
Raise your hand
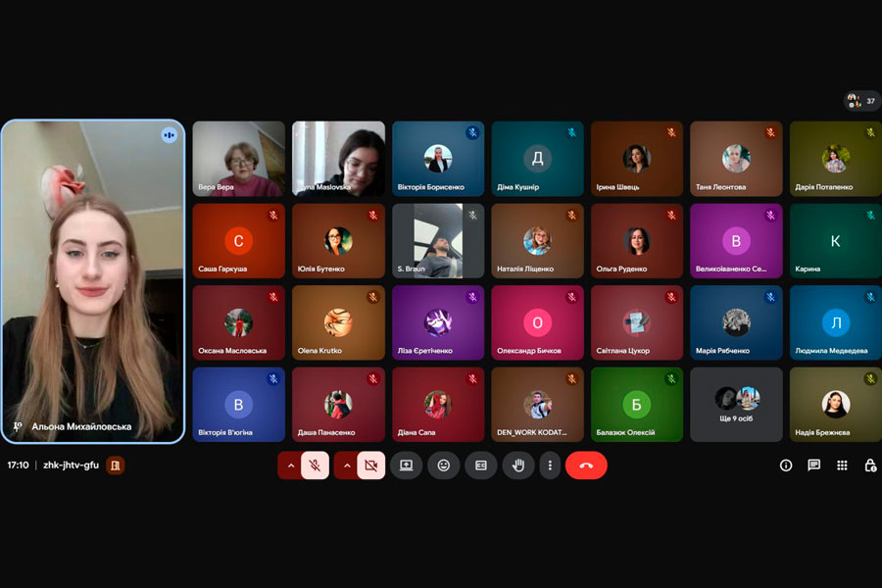[x=518, y=465]
